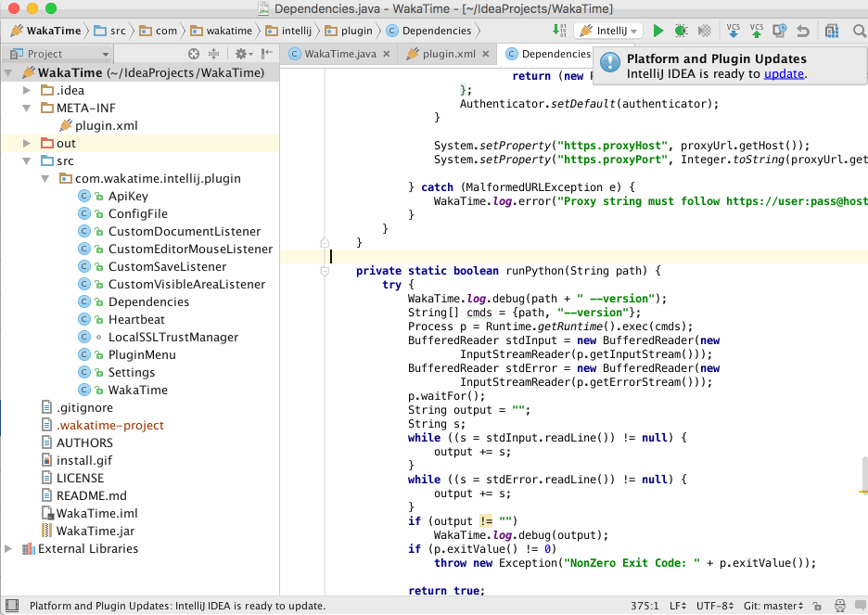Click the Run with Coverage icon
Screen dimensions: 868x615
(704, 31)
